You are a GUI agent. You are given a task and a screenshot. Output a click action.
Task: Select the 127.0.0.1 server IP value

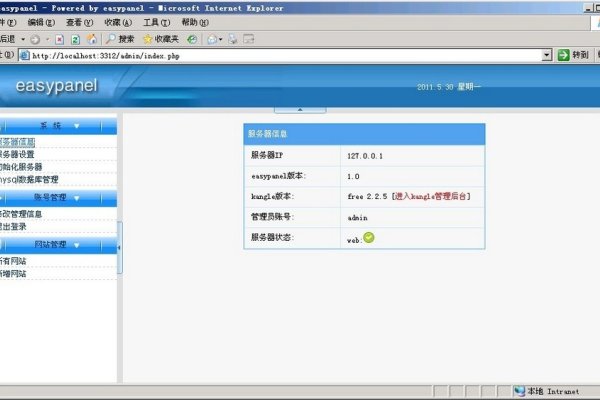(x=365, y=156)
